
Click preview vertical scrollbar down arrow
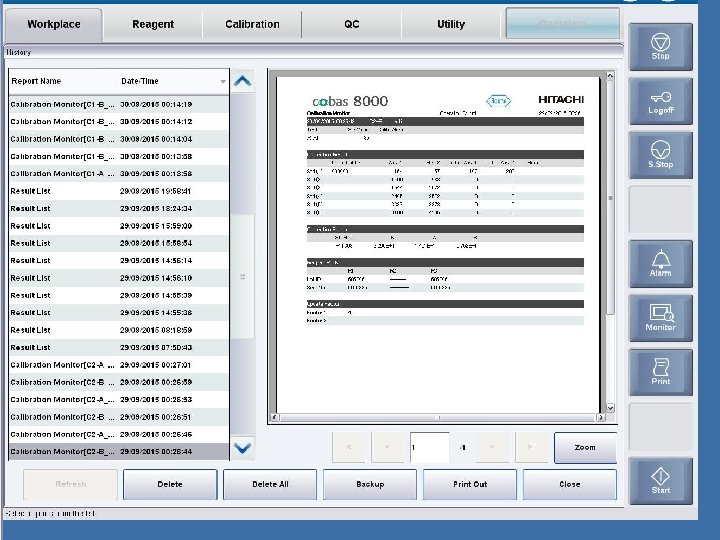coord(610,407)
